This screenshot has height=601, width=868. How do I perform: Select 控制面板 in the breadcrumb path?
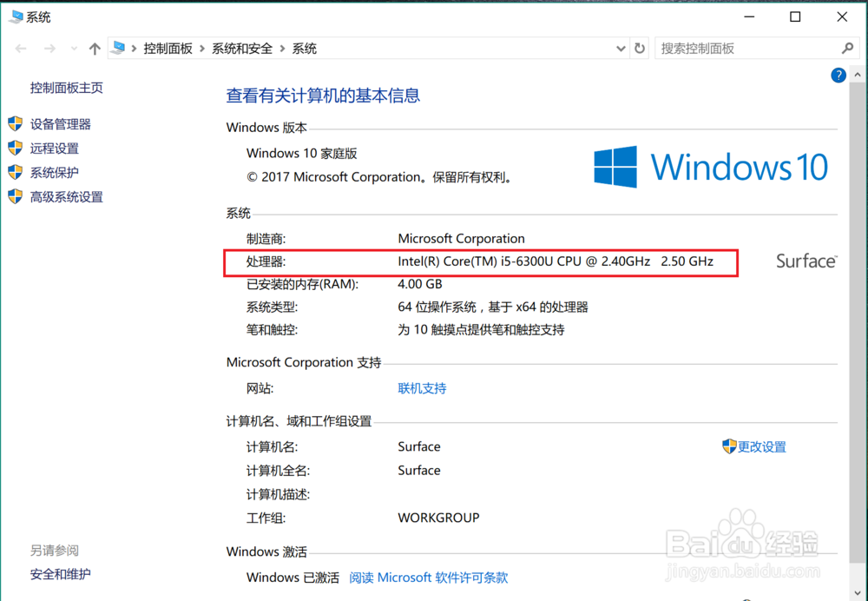click(168, 49)
